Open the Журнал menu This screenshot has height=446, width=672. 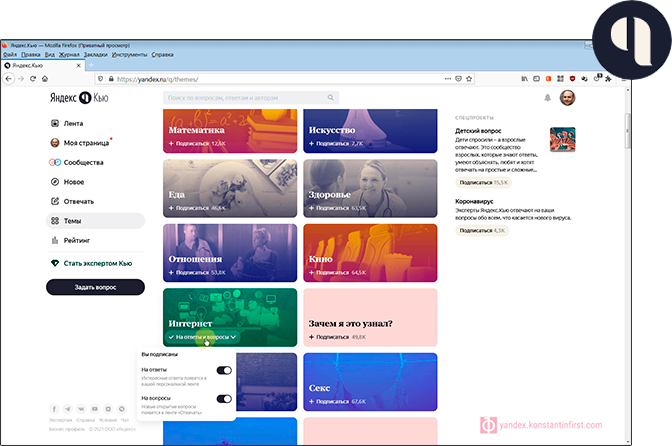click(x=69, y=54)
